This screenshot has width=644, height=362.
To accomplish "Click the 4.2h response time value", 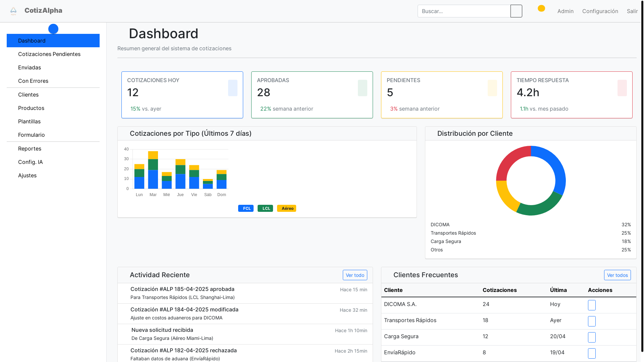I will click(528, 93).
